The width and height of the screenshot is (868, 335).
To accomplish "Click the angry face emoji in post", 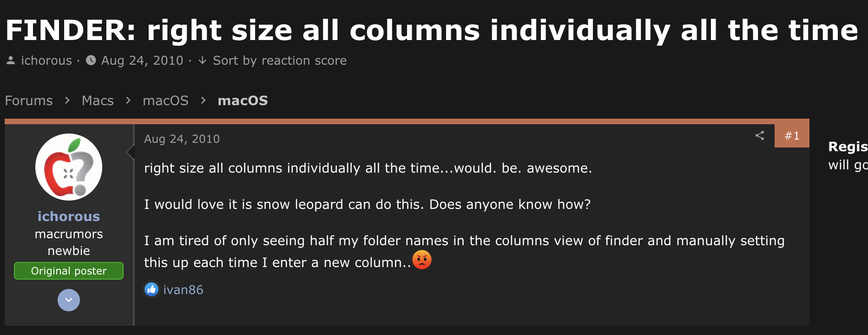I will coord(422,260).
